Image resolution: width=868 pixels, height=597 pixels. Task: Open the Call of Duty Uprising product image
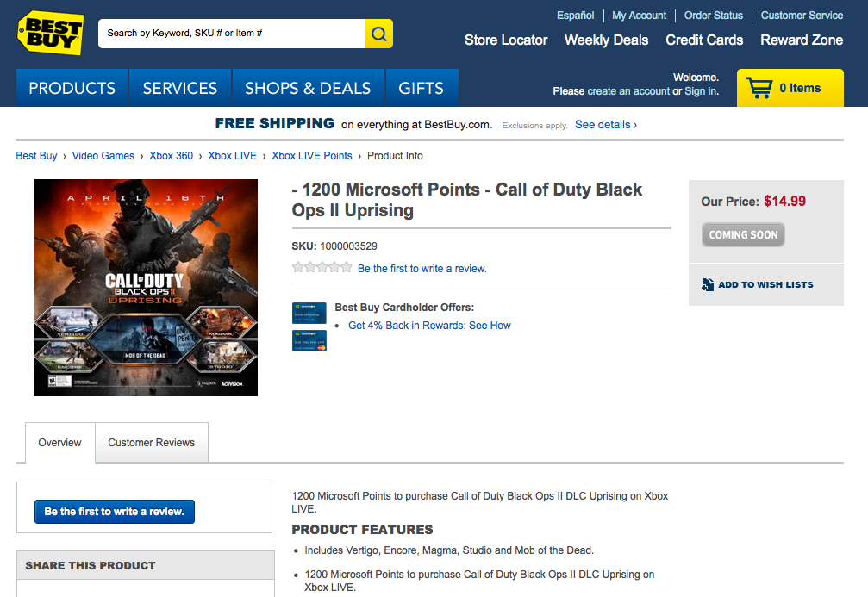tap(146, 288)
